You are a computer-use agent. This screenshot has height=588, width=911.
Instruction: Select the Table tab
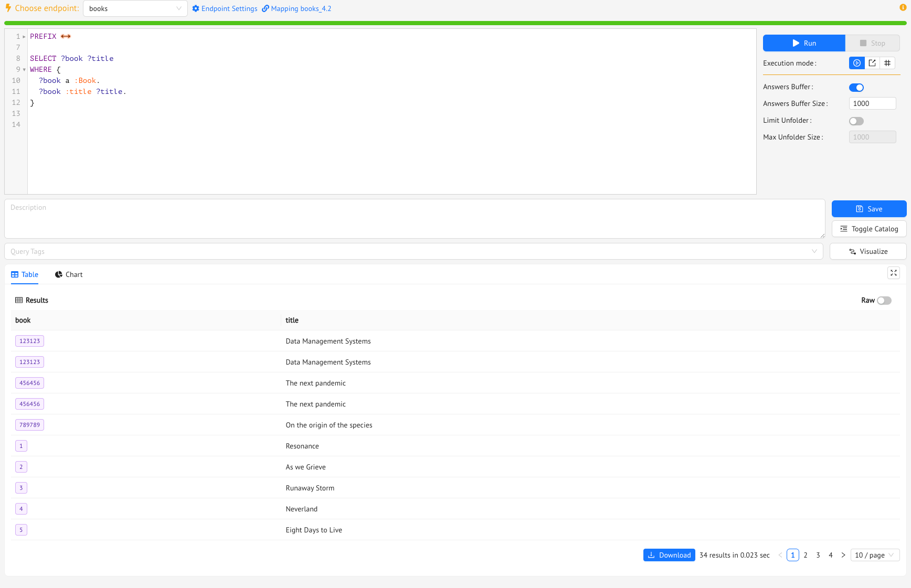coord(25,274)
